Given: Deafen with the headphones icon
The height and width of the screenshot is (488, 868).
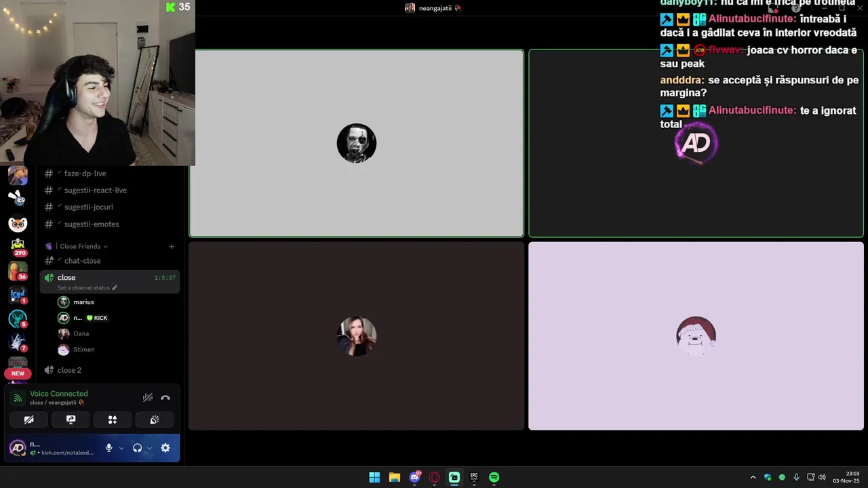Looking at the screenshot, I should pos(137,448).
